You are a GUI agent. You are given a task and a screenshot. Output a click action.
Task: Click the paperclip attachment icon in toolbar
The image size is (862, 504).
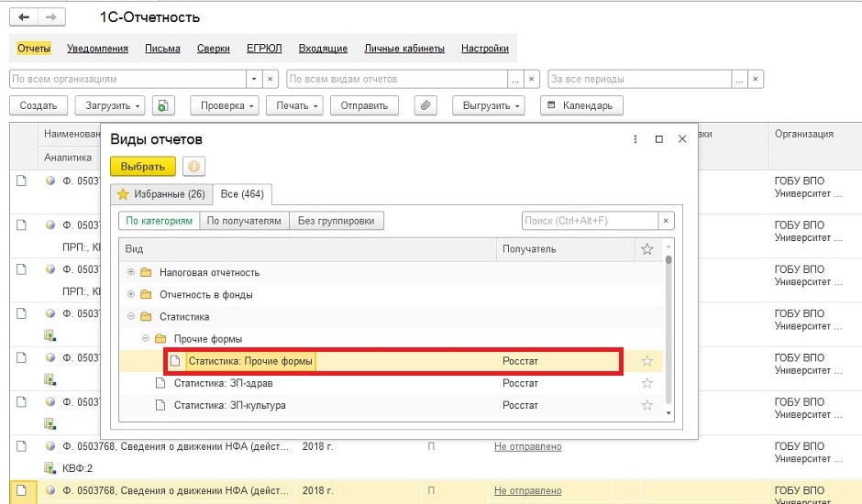[425, 105]
